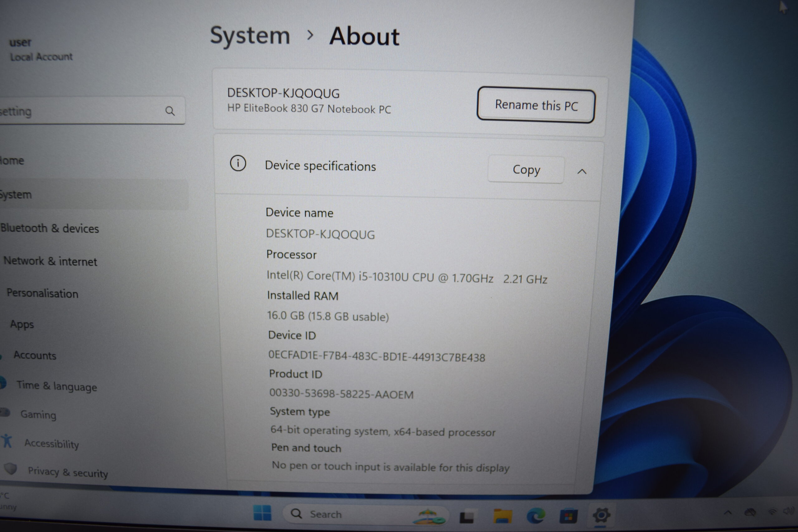
Task: Open the Home settings page
Action: point(12,160)
